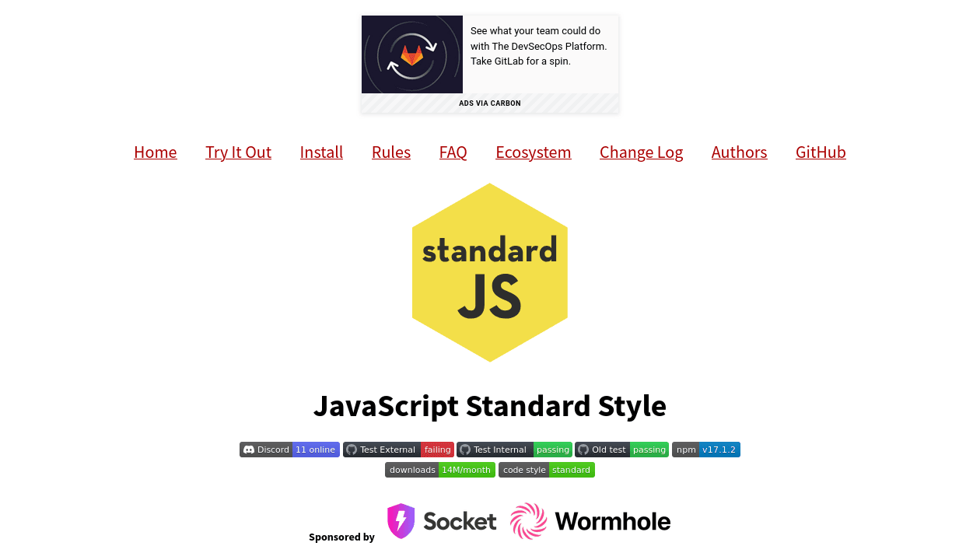980x560 pixels.
Task: Click the code style standard badge
Action: (x=547, y=470)
